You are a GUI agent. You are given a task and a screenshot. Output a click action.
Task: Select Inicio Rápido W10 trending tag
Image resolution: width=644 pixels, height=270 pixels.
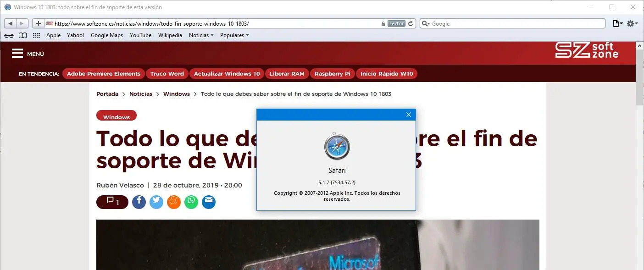386,74
